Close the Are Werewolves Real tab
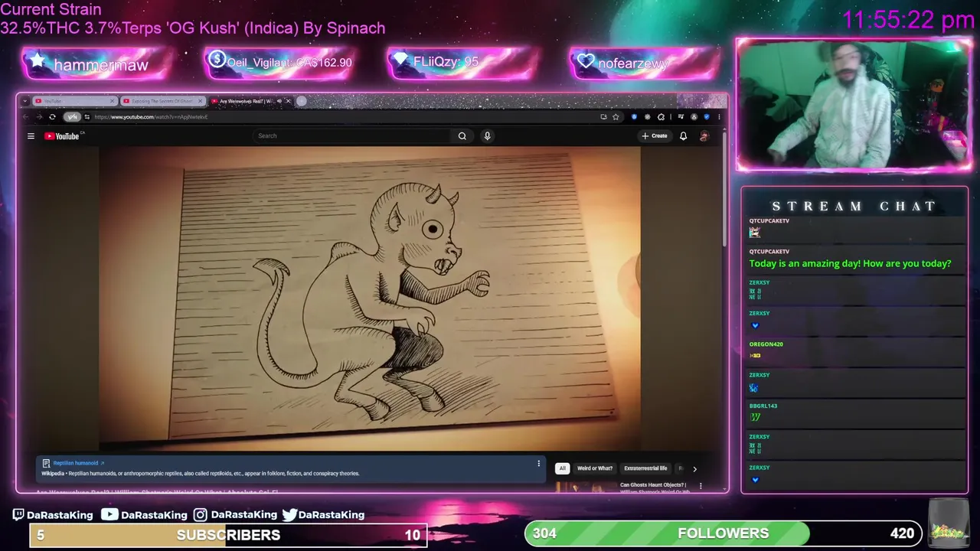The width and height of the screenshot is (980, 551). coord(288,101)
